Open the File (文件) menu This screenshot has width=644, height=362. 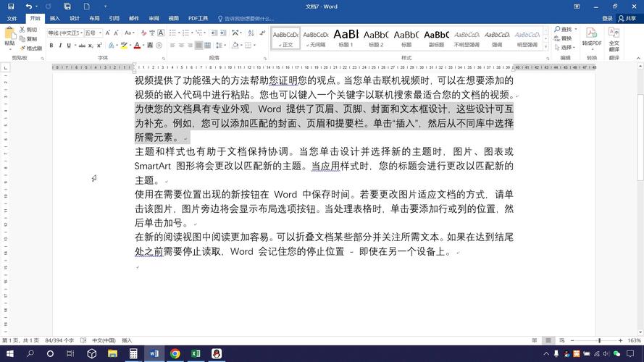click(x=12, y=18)
